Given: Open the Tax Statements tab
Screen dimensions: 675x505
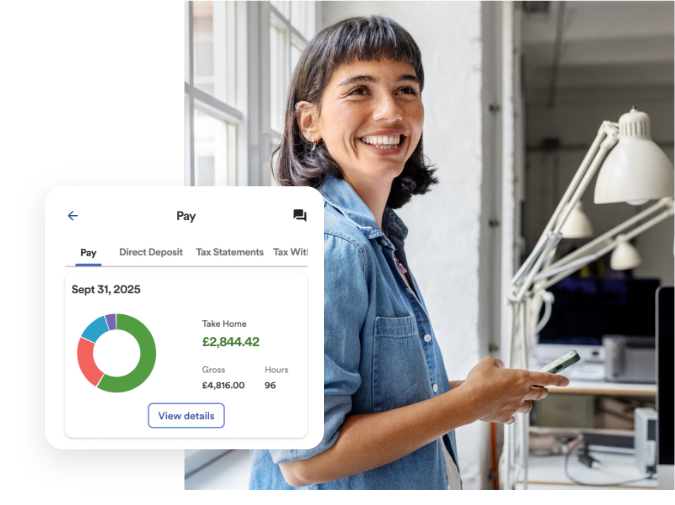Looking at the screenshot, I should point(230,252).
